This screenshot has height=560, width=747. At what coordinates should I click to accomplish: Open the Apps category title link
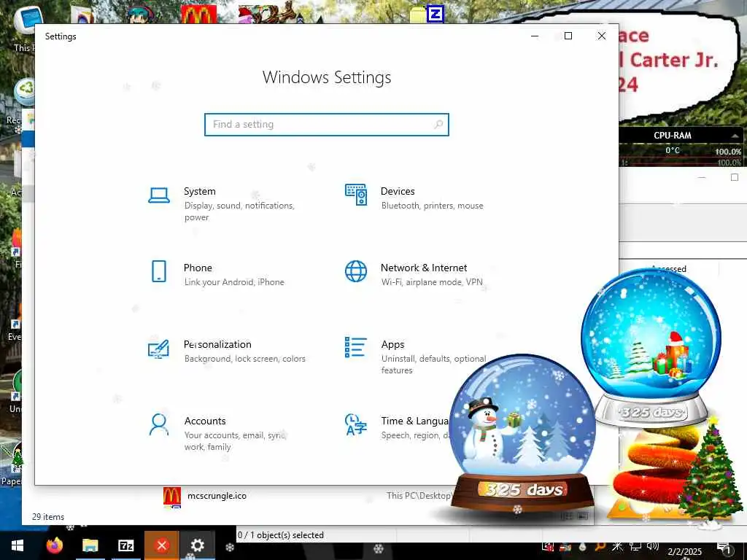392,344
